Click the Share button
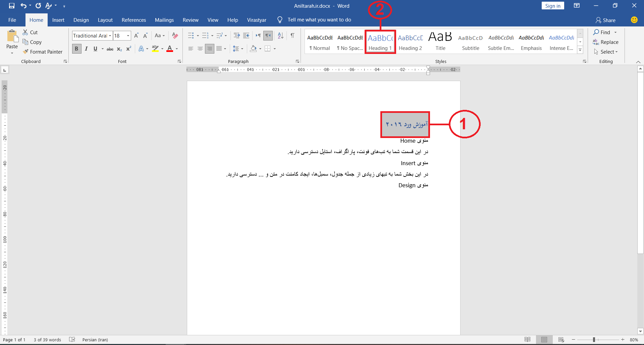 606,20
